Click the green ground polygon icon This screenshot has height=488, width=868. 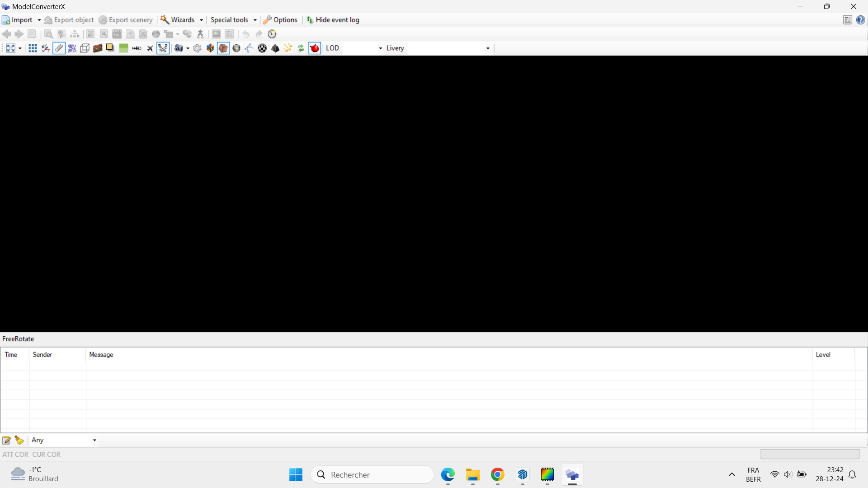(123, 48)
